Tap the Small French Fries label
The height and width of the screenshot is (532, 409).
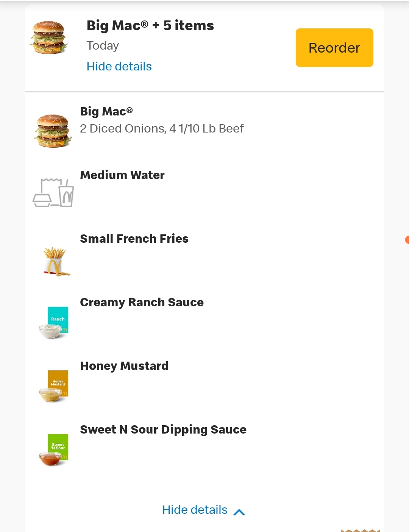coord(134,239)
